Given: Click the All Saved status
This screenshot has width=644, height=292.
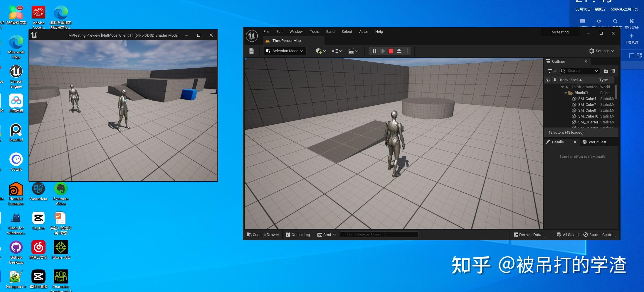Looking at the screenshot, I should pos(568,235).
